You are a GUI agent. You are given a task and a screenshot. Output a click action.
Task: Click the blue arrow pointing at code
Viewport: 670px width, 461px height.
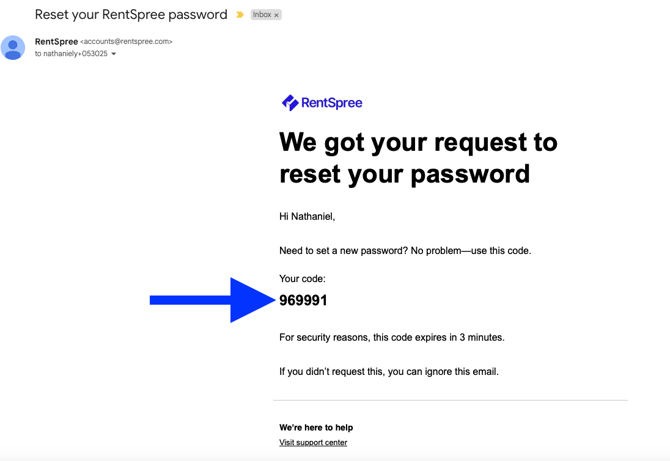click(x=212, y=300)
